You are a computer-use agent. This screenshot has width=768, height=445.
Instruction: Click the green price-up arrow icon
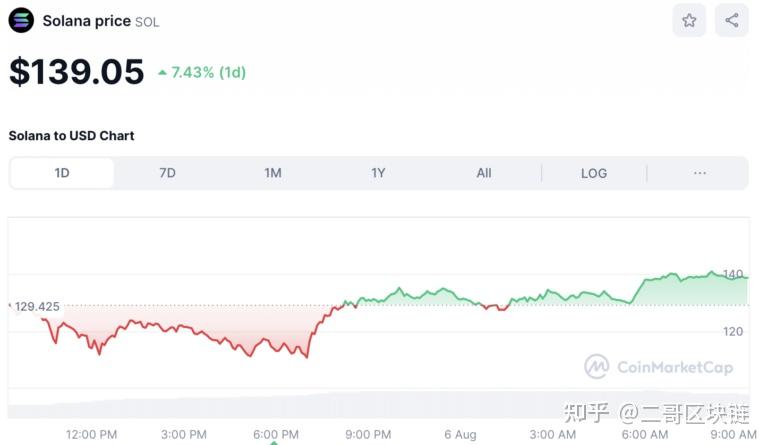[163, 72]
